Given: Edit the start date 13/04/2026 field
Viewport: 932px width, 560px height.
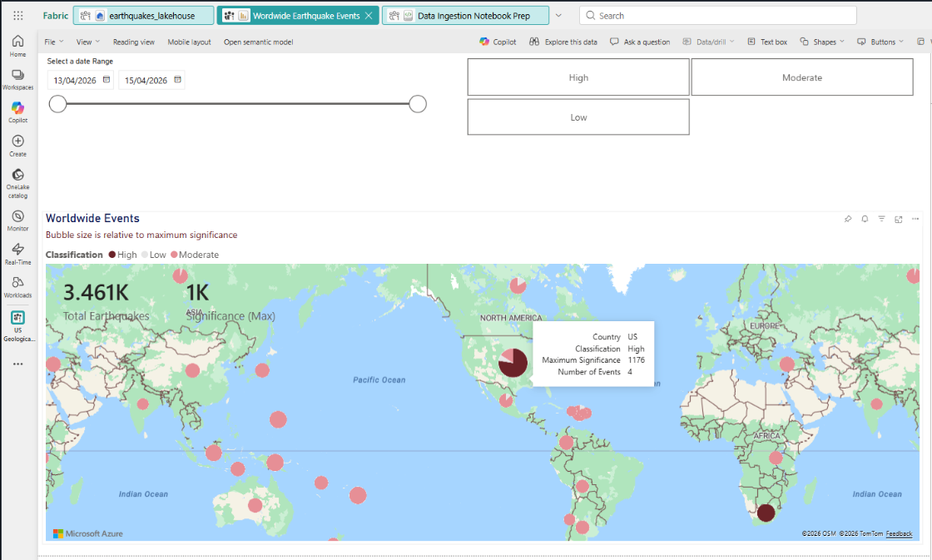Looking at the screenshot, I should [x=75, y=80].
